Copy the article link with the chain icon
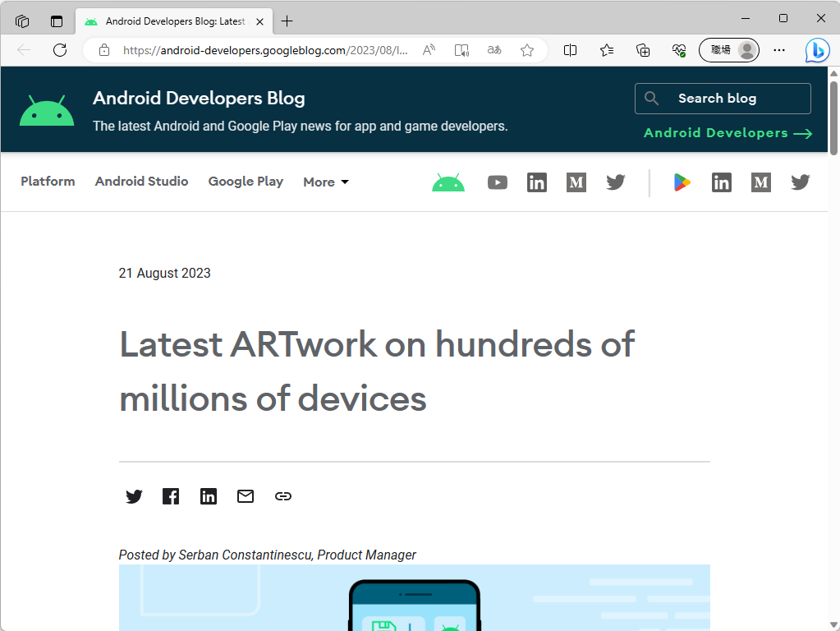The height and width of the screenshot is (631, 840). [x=282, y=496]
